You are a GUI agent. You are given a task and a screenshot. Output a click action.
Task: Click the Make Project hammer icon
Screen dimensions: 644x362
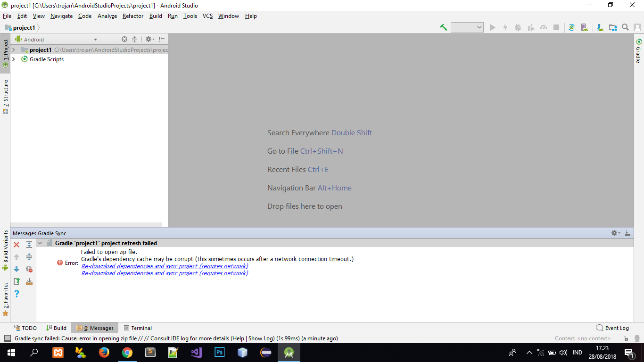pos(444,27)
